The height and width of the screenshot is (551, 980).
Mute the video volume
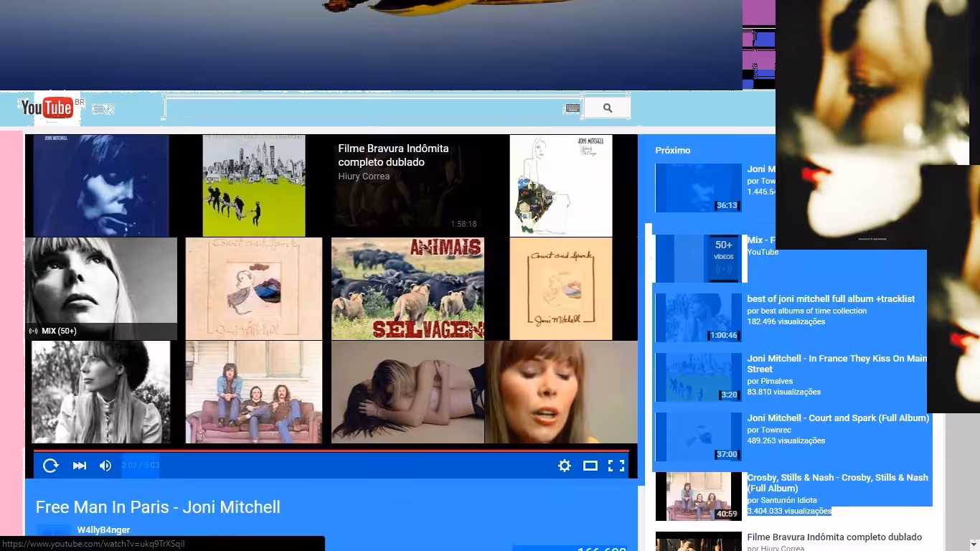[105, 466]
